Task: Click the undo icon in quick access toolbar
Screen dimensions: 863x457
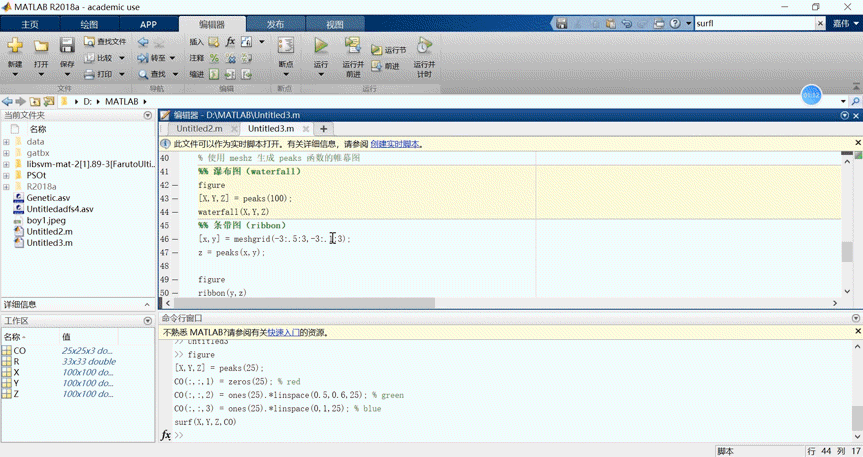Action: 626,23
